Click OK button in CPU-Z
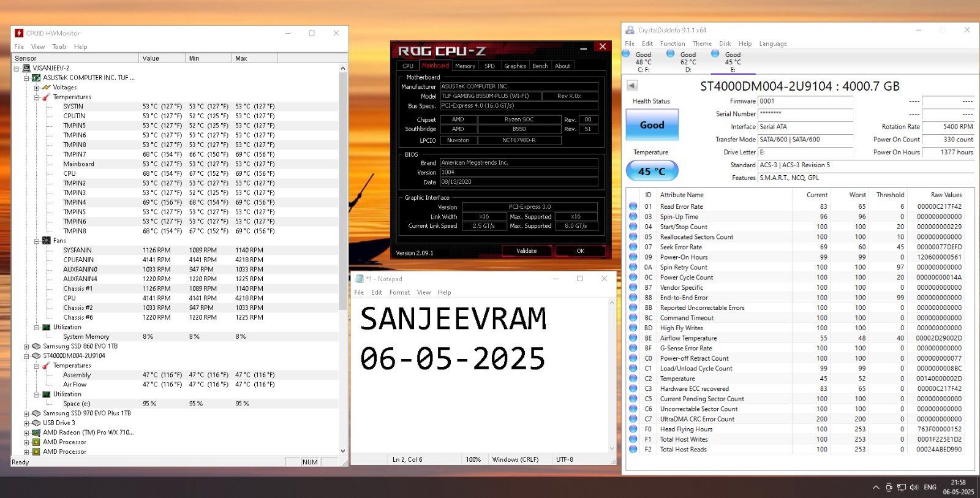The width and height of the screenshot is (980, 498). [580, 251]
